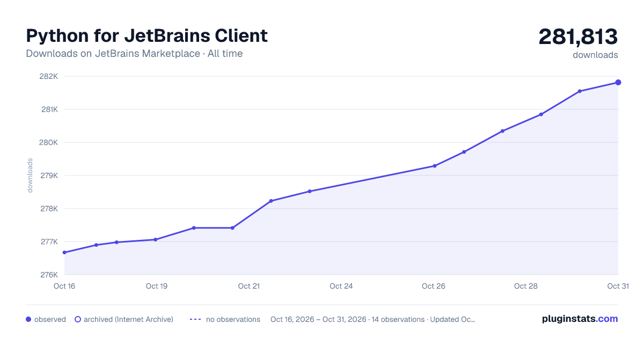This screenshot has height=338, width=644.
Task: Click the 280K y-axis label
Action: tap(49, 143)
